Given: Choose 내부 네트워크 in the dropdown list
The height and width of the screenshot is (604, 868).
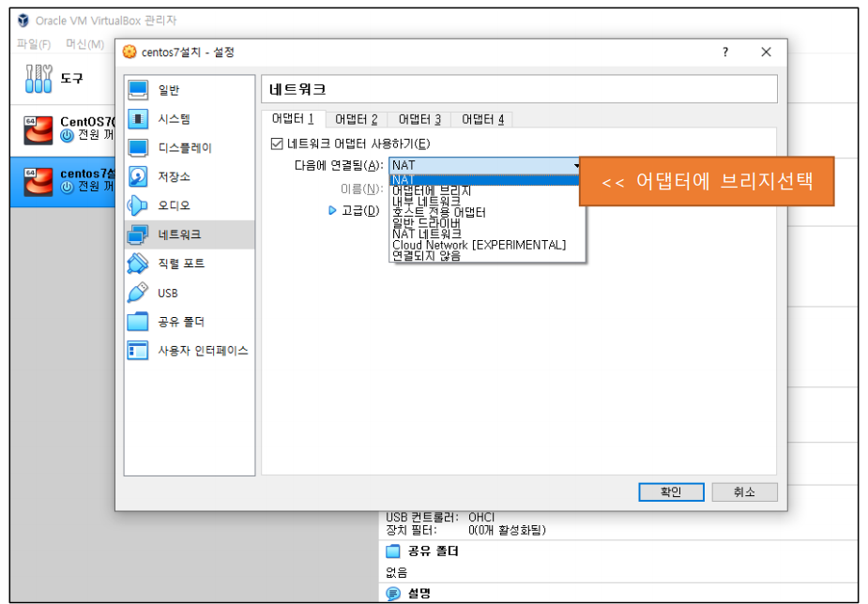Looking at the screenshot, I should pos(486,202).
